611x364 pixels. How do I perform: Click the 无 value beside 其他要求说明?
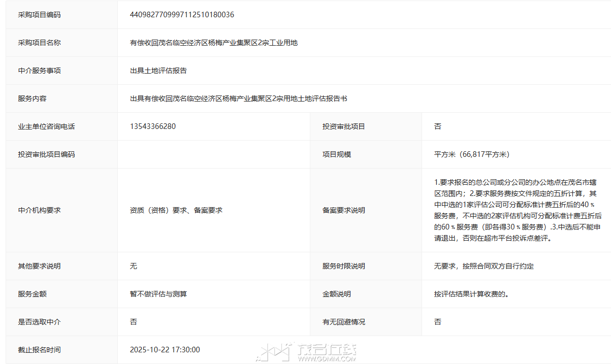pos(134,266)
